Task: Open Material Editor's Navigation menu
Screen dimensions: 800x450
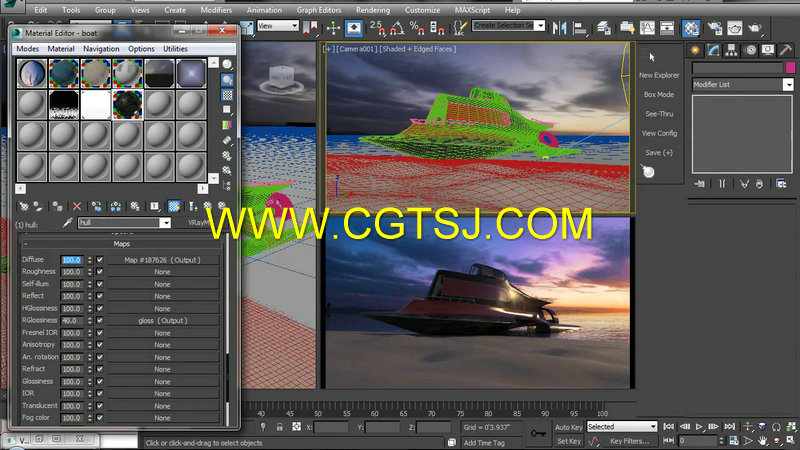Action: click(x=101, y=48)
